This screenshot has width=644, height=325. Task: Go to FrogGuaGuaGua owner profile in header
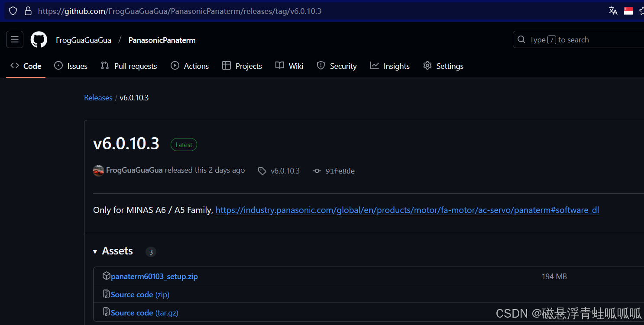coord(84,40)
